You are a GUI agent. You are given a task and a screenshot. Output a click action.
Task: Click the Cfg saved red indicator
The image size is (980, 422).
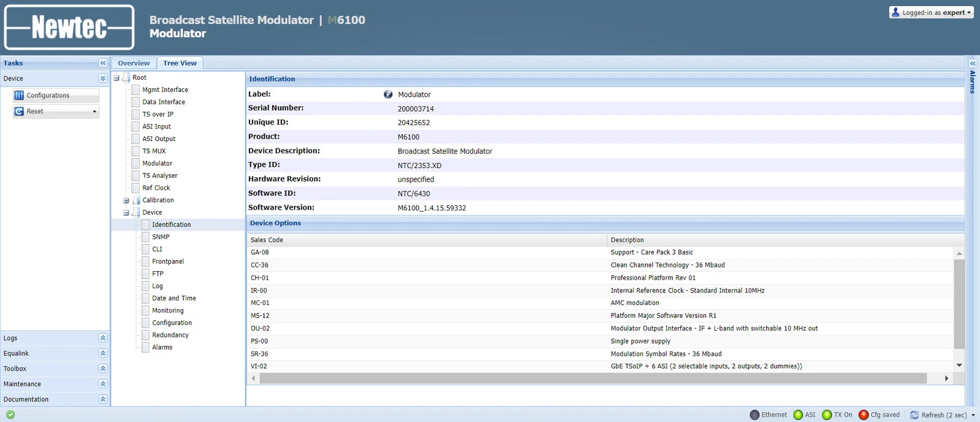[x=864, y=415]
